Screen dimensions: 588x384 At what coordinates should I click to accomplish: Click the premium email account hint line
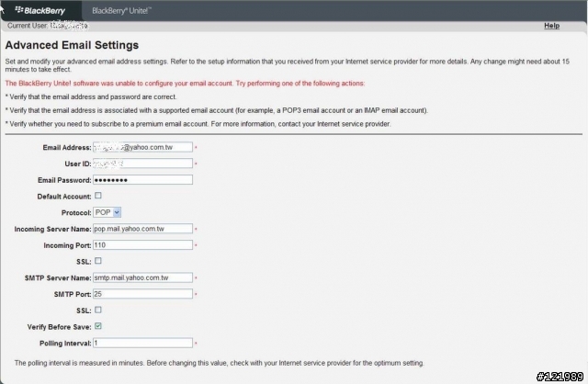[x=198, y=124]
